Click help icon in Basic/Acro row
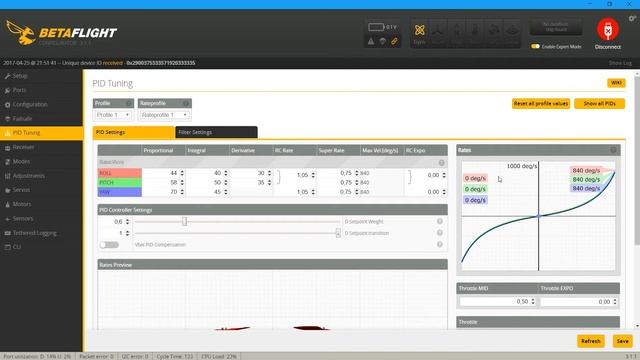 click(441, 162)
